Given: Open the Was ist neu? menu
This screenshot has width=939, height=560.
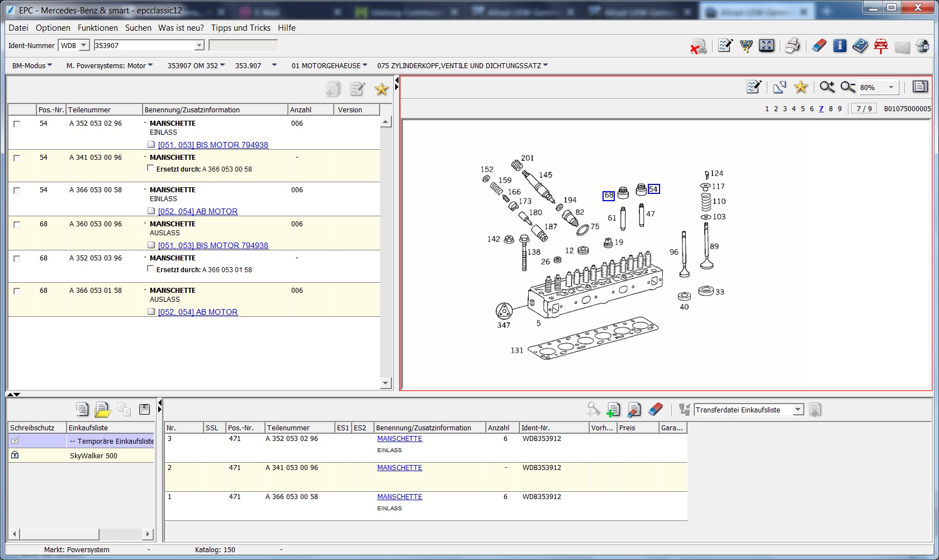Looking at the screenshot, I should tap(181, 28).
